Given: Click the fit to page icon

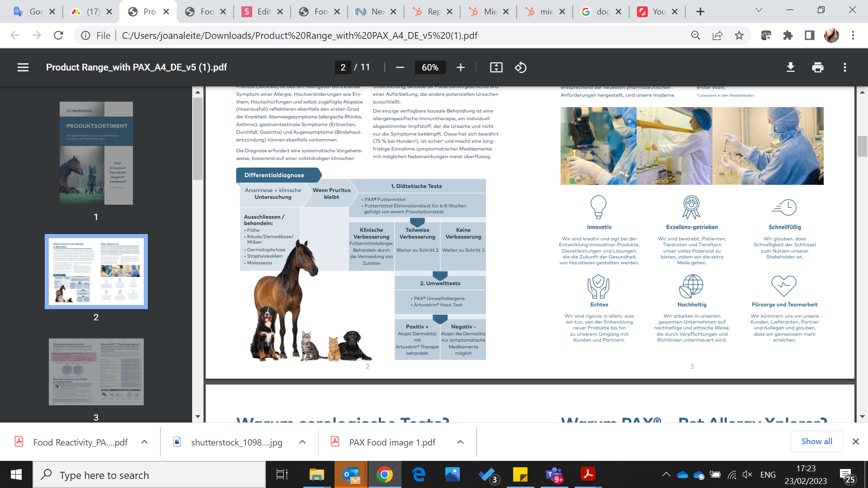Looking at the screenshot, I should coord(496,67).
